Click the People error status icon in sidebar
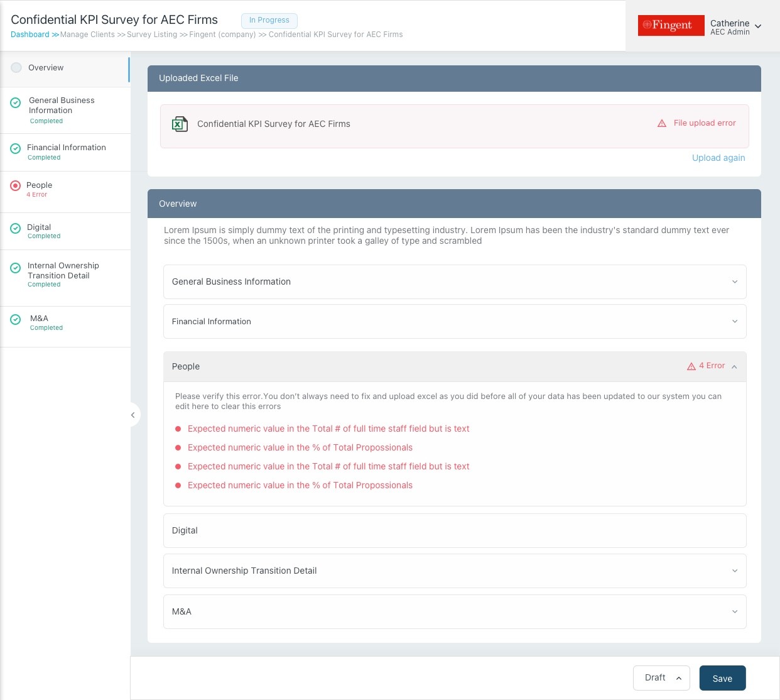The height and width of the screenshot is (700, 780). pos(16,186)
